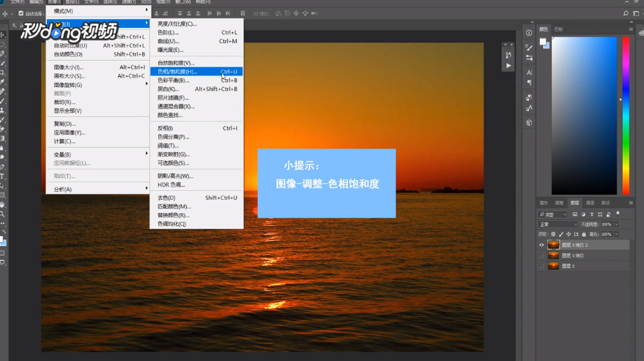Select the Eyedropper tool
Viewport: 644px width, 361px height.
pos(2,82)
